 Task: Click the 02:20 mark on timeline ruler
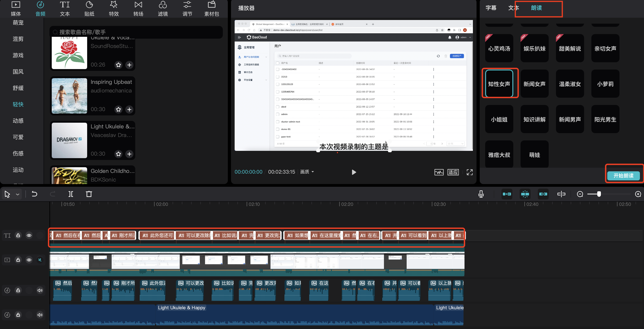[347, 204]
